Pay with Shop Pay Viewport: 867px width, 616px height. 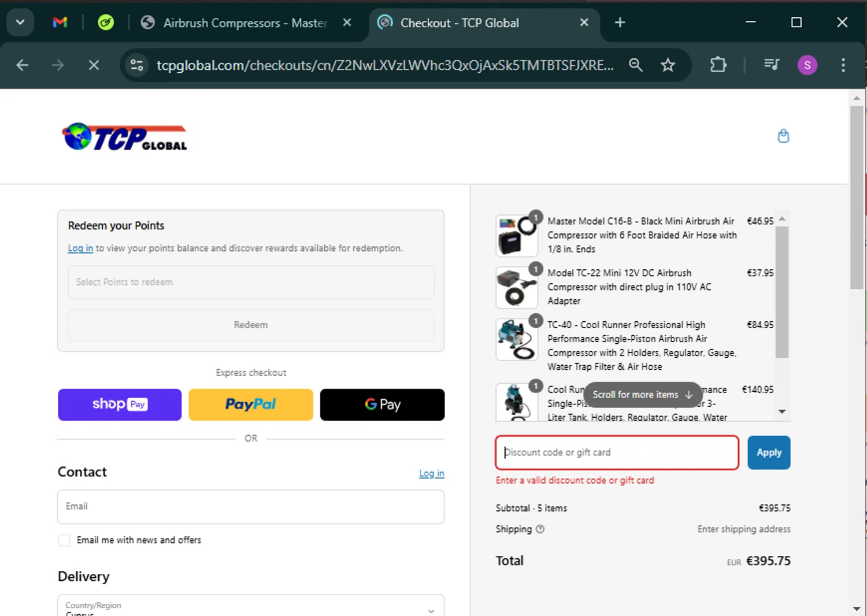coord(120,405)
